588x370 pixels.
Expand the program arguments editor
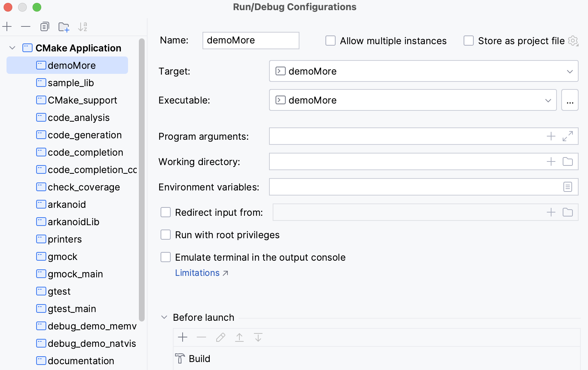coord(568,136)
